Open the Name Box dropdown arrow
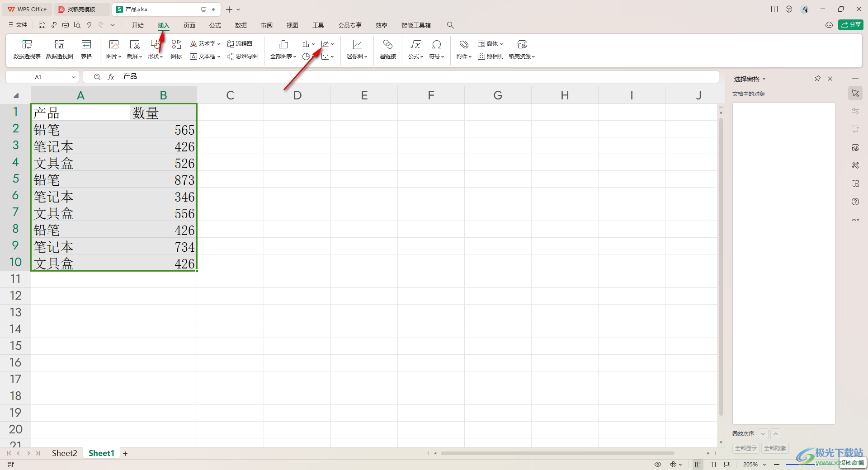 pyautogui.click(x=74, y=77)
